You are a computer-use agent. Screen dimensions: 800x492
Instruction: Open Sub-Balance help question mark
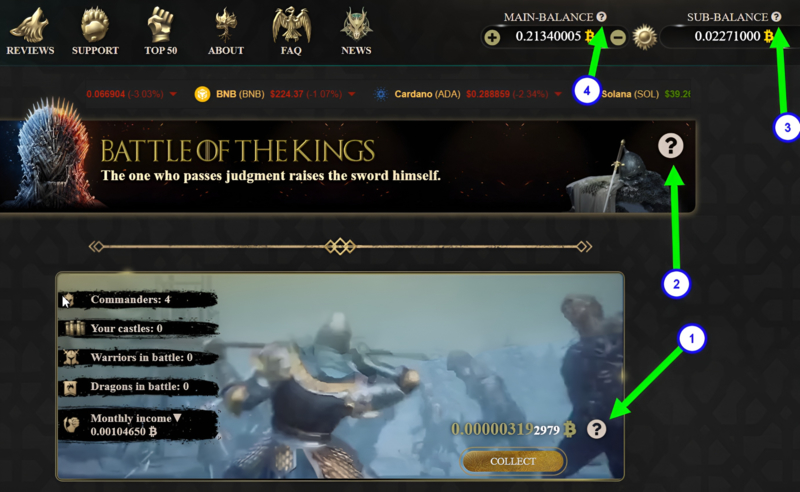pyautogui.click(x=776, y=16)
